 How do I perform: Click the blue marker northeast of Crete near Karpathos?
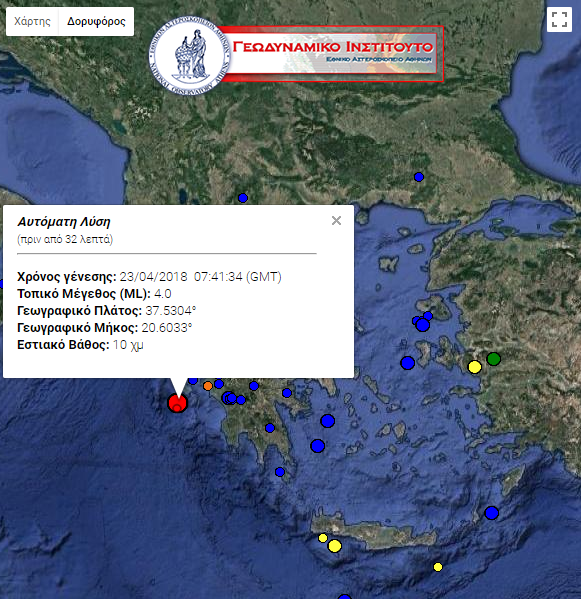click(x=491, y=513)
